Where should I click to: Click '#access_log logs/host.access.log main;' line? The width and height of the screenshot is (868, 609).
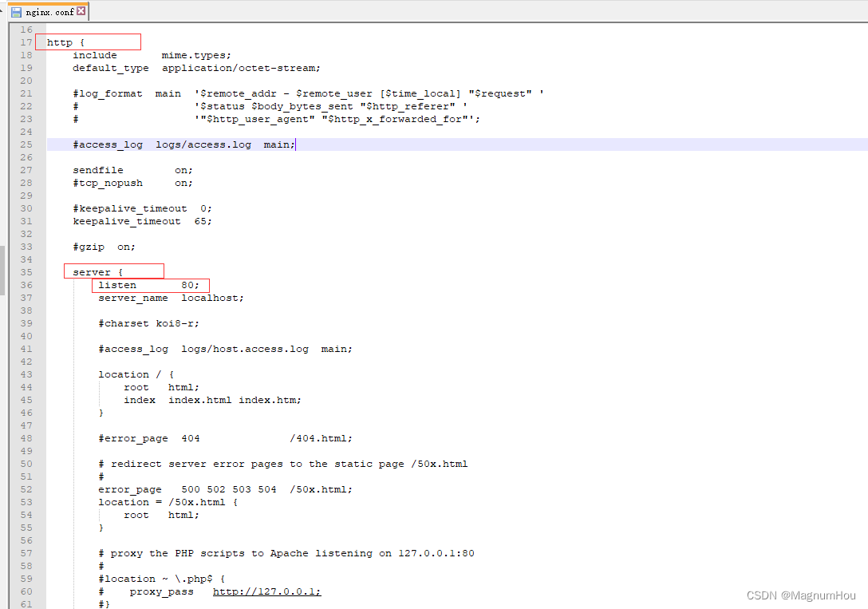(225, 349)
